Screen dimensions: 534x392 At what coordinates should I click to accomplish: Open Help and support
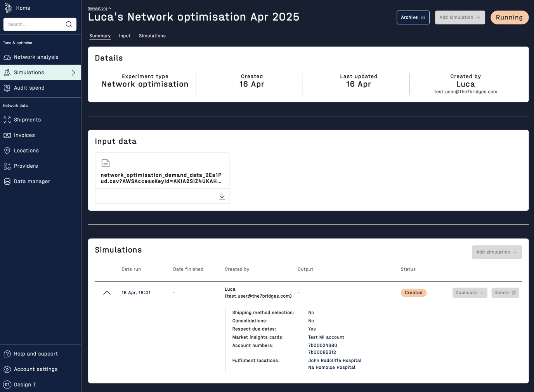tap(36, 354)
